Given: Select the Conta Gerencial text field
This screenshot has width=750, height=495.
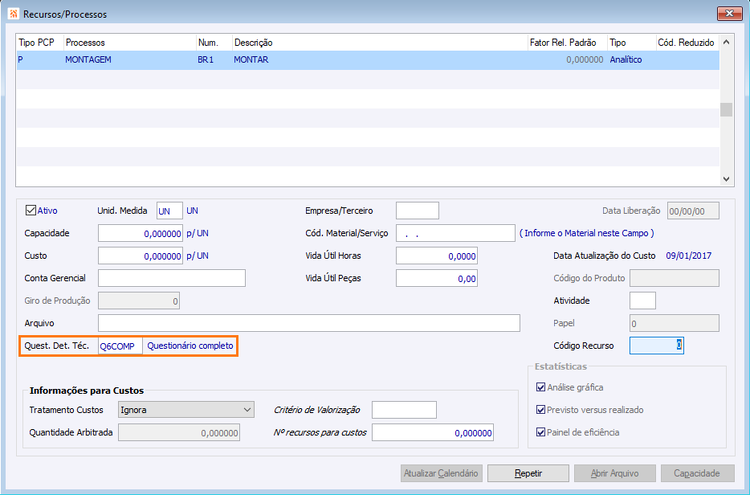Looking at the screenshot, I should [x=172, y=278].
